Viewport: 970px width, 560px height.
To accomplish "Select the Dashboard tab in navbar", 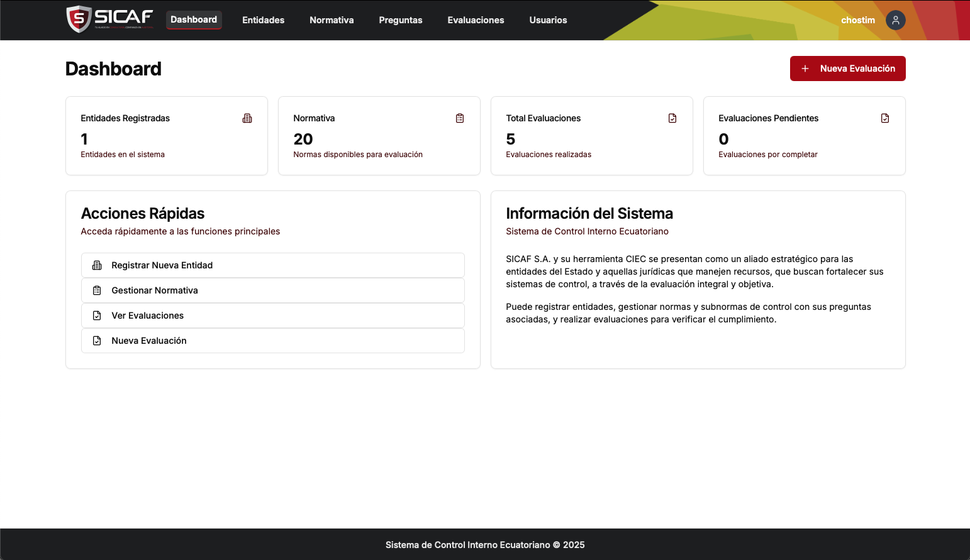I will 194,19.
